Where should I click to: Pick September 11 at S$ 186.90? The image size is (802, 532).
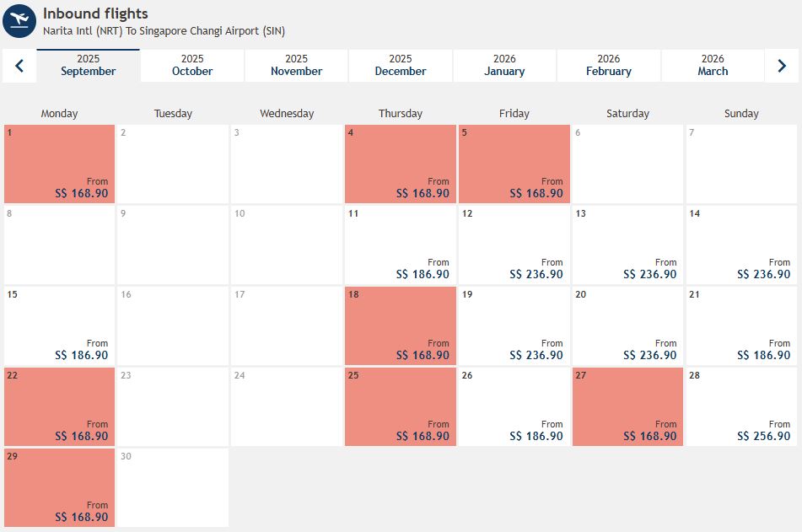point(401,245)
